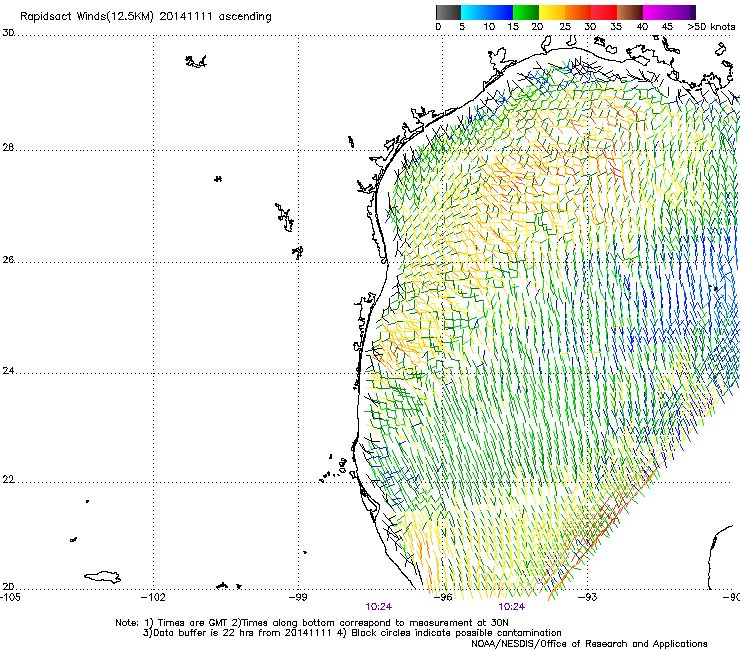
Task: Pick the brown 35–40 knots legend swatch
Action: 630,12
